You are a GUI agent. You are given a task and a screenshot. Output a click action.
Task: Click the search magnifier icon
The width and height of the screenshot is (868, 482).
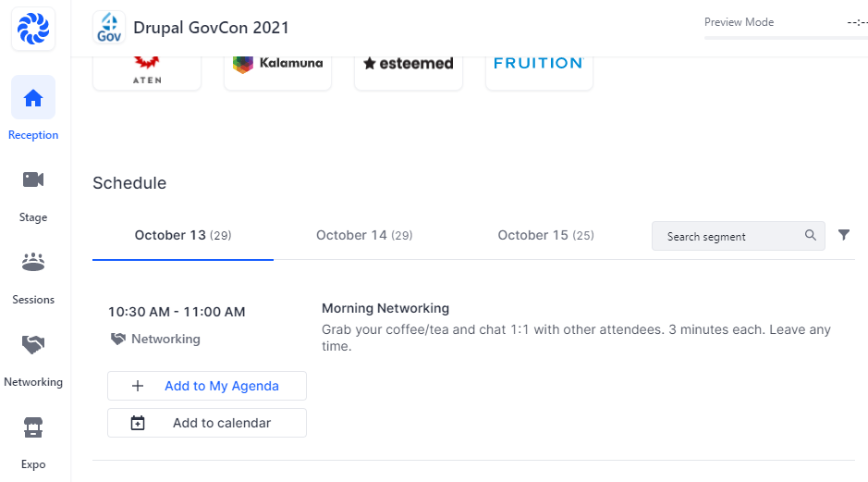pos(811,235)
